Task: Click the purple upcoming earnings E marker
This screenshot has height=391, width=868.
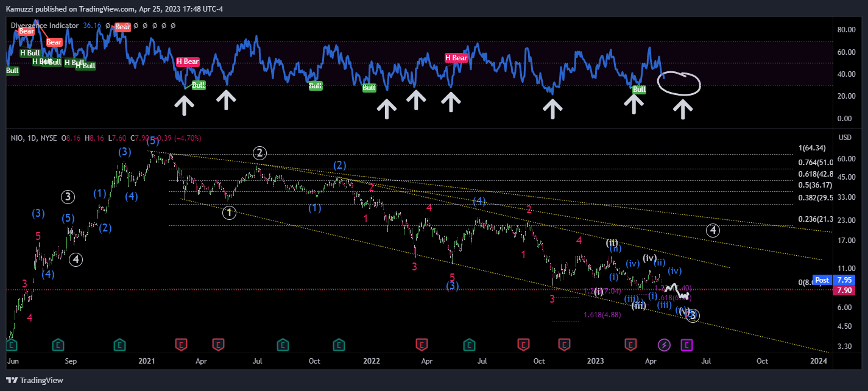Action: (x=686, y=345)
